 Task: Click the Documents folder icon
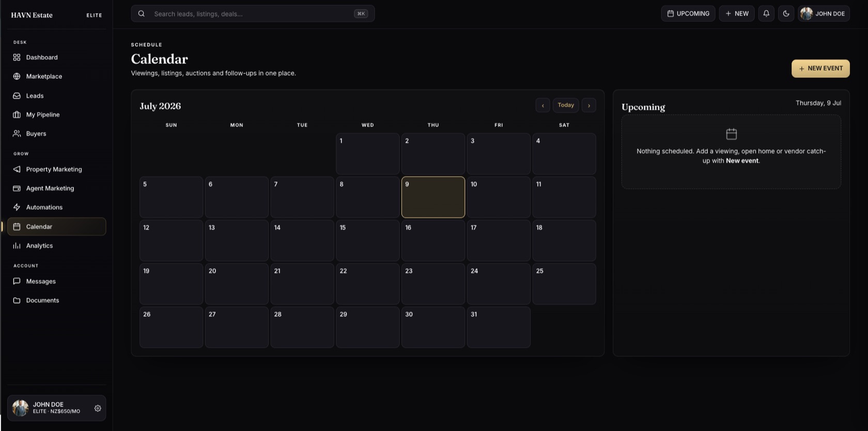point(17,300)
